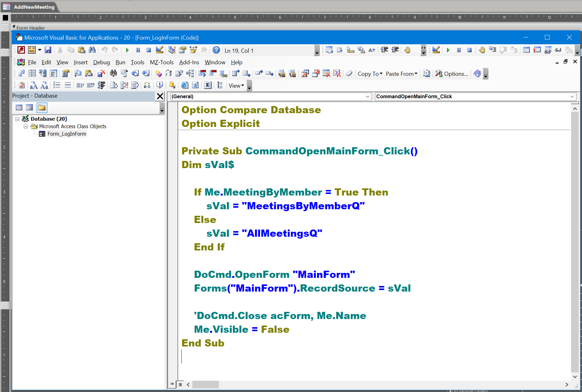
Task: Click the MZ-Tools eraser icon
Action: click(x=349, y=74)
